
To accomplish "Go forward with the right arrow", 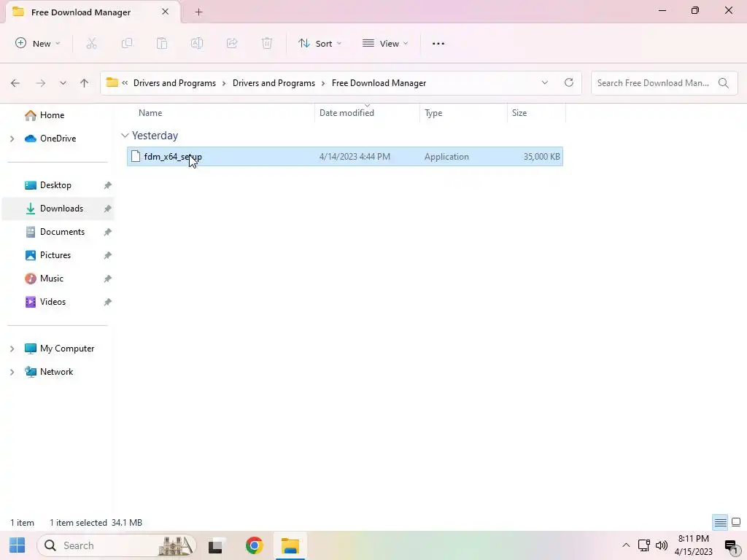I will 41,83.
